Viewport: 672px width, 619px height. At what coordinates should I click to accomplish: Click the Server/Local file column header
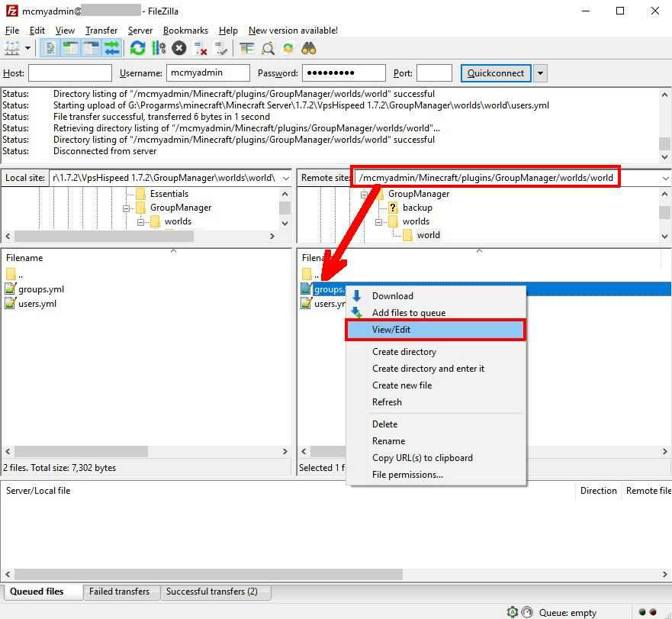tap(288, 491)
